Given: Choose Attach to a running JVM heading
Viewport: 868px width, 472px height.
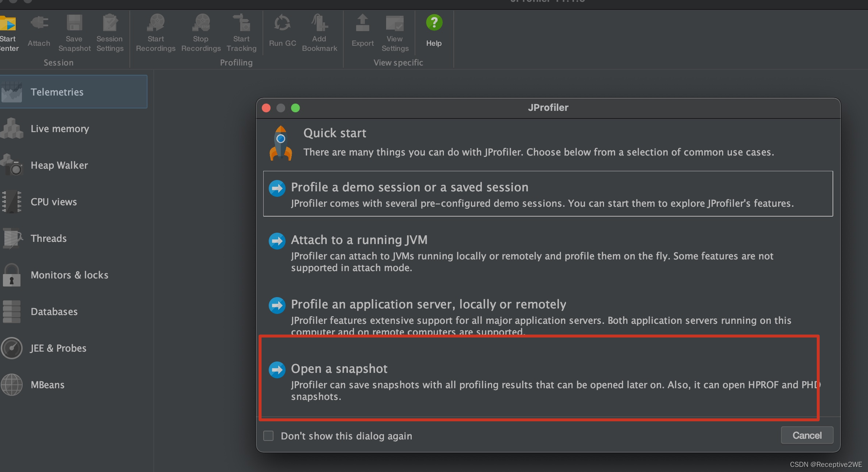Looking at the screenshot, I should (359, 240).
